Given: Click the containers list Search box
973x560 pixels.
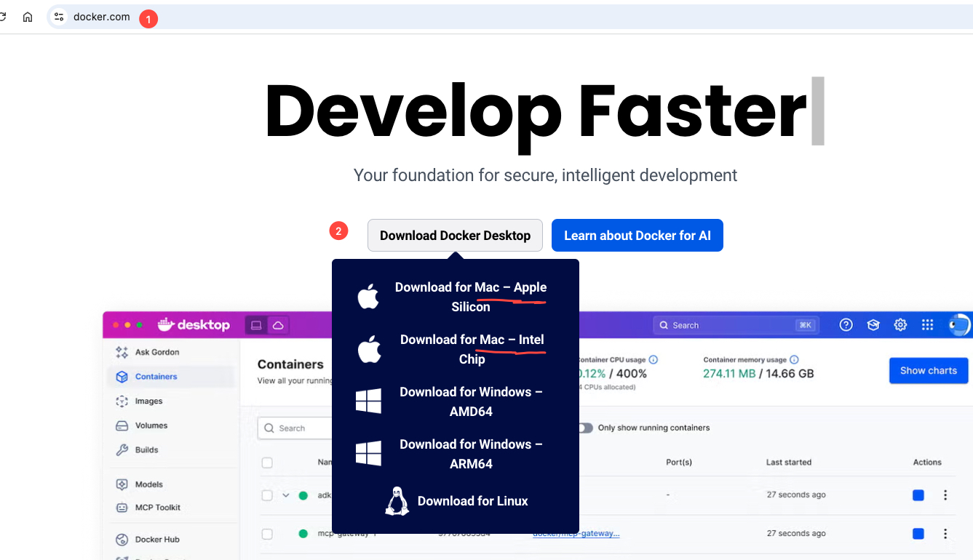Looking at the screenshot, I should click(295, 428).
